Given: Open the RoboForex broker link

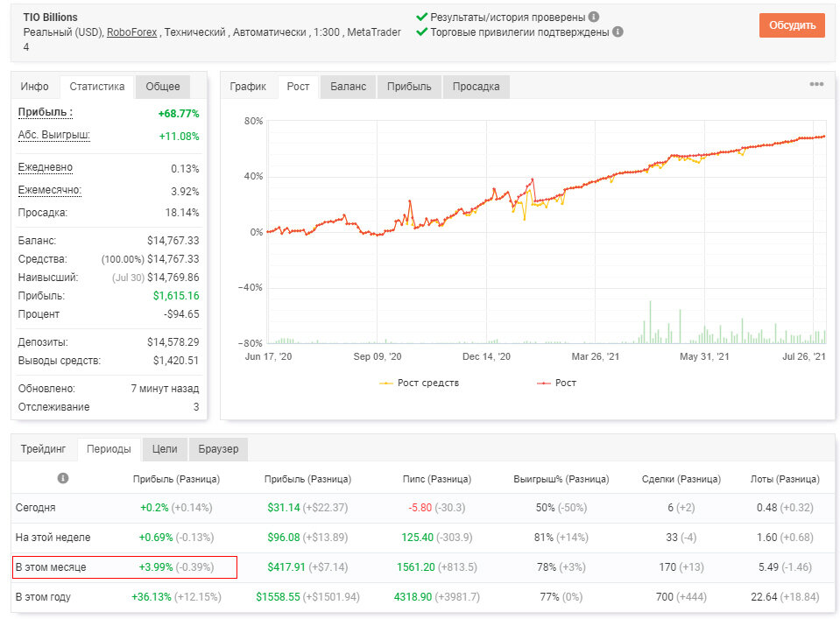Looking at the screenshot, I should coord(131,32).
